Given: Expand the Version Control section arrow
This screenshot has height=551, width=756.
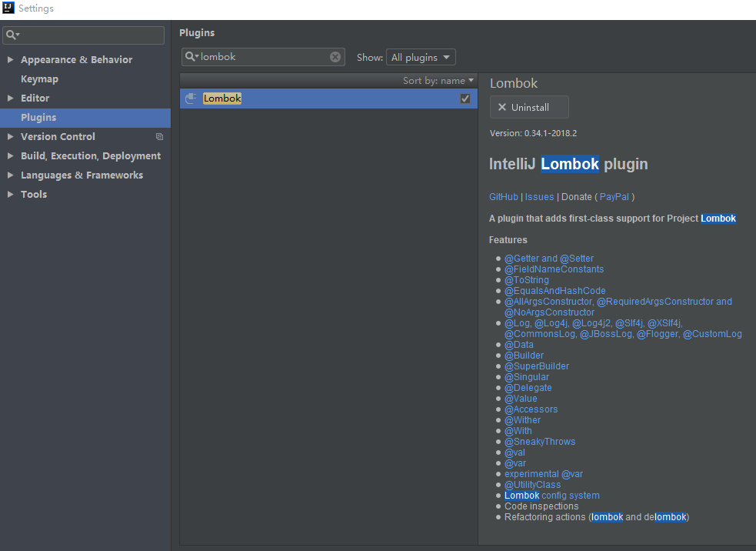Looking at the screenshot, I should [x=10, y=136].
